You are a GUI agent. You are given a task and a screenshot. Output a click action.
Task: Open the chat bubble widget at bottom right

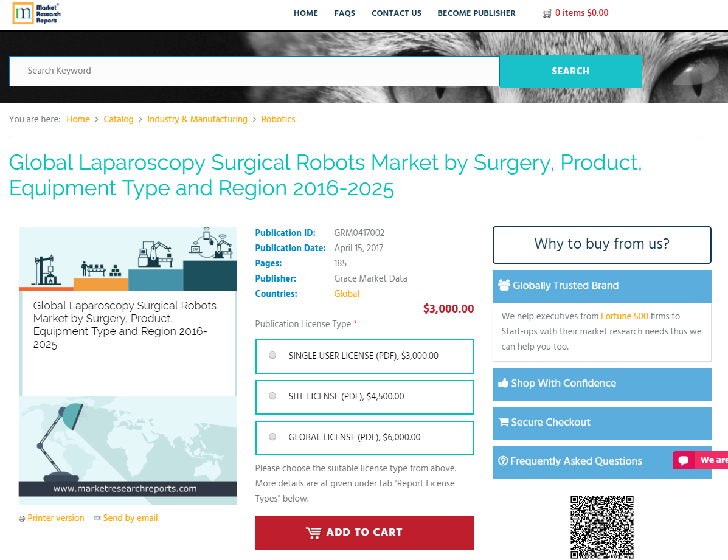(x=685, y=460)
